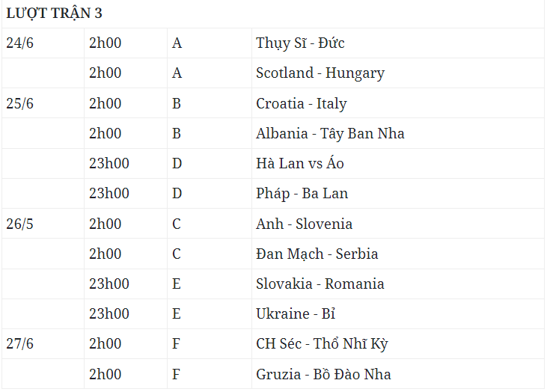This screenshot has width=550, height=392.
Task: Click the 26/5 date cell
Action: pyautogui.click(x=20, y=224)
